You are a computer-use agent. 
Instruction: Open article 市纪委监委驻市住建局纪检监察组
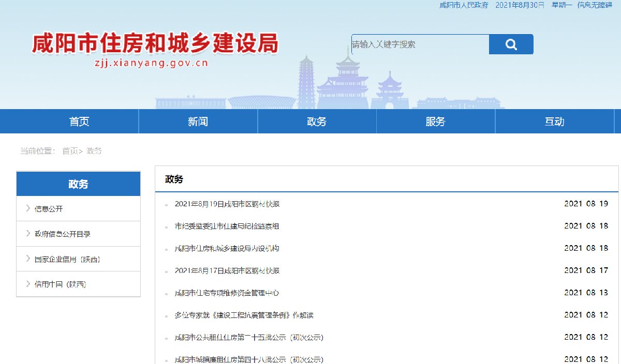(227, 226)
